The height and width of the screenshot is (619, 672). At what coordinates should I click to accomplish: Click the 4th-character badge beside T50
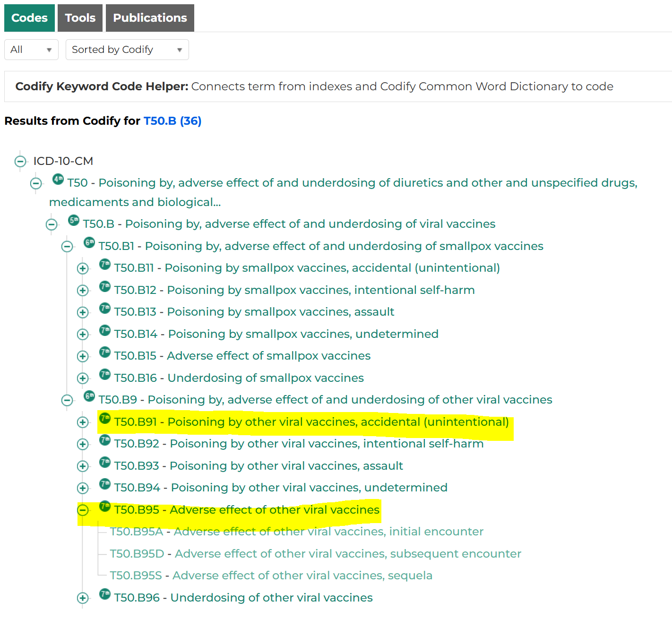click(x=58, y=179)
